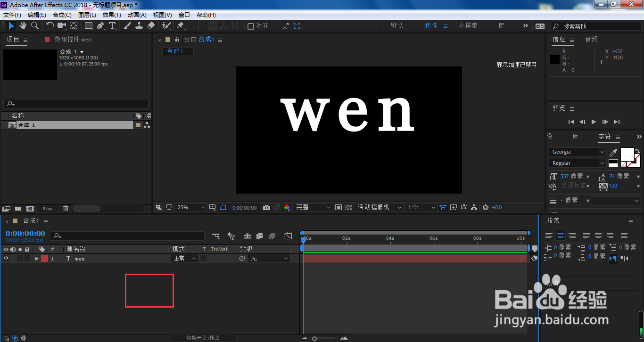This screenshot has width=644, height=342.
Task: Select the Selection arrow tool
Action: coord(12,26)
